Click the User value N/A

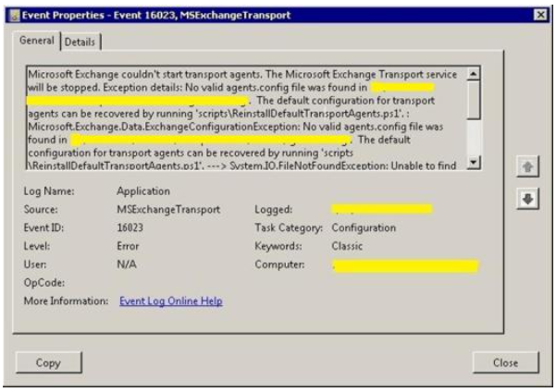tap(127, 264)
